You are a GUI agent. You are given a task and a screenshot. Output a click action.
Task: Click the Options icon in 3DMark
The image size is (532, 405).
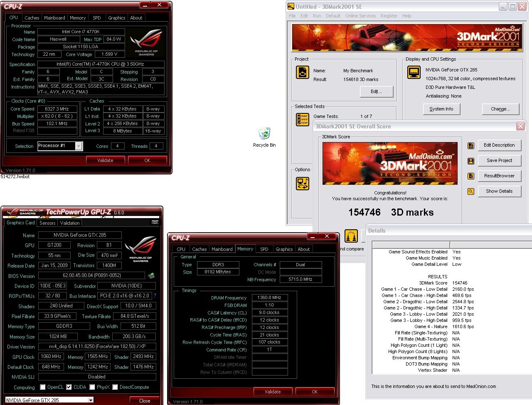coord(303,183)
